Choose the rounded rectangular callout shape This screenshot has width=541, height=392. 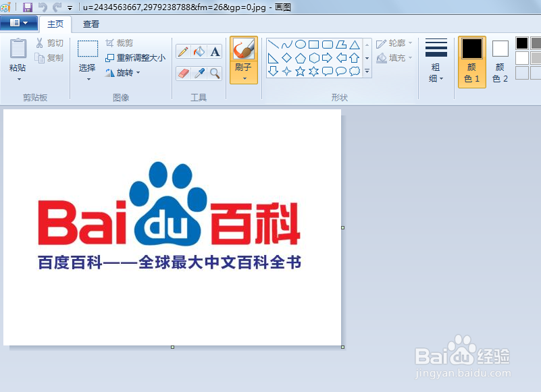(x=328, y=72)
